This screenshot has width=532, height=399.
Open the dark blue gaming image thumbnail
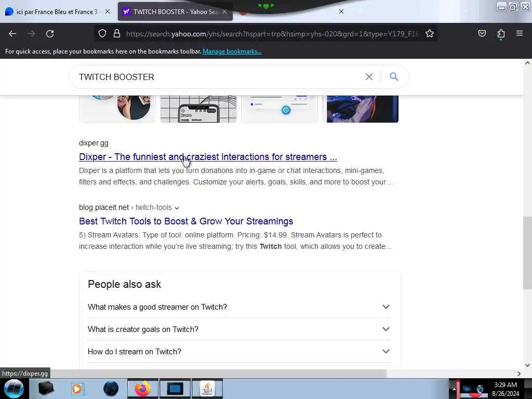pyautogui.click(x=362, y=109)
